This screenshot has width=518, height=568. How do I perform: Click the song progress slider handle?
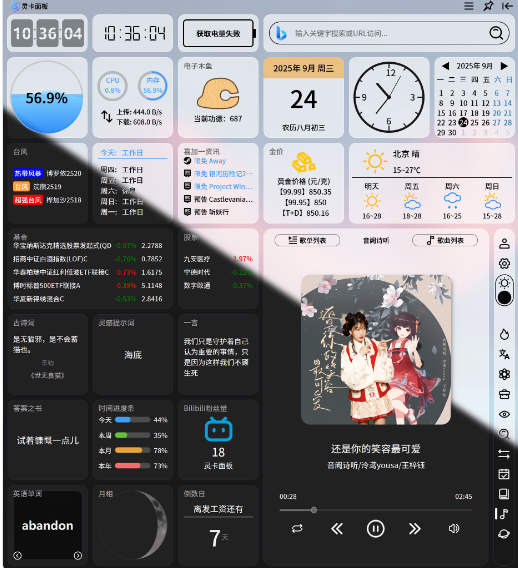click(x=314, y=510)
